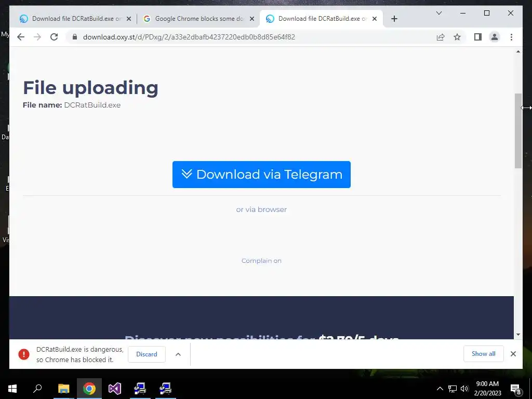Expand download options chevron for DCRatBuild.exe
This screenshot has height=399, width=532.
178,354
